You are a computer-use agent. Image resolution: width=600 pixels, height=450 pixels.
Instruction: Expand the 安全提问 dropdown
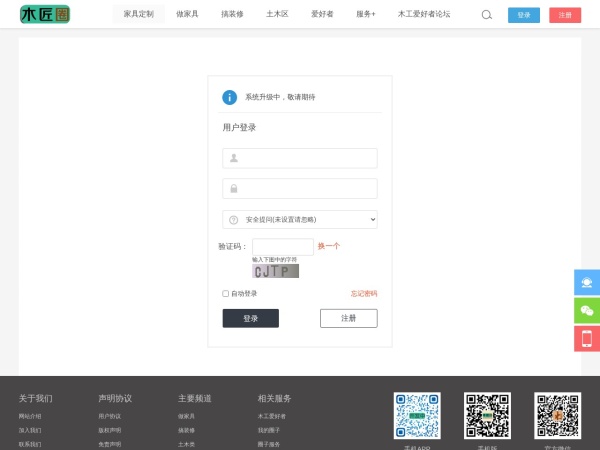300,220
